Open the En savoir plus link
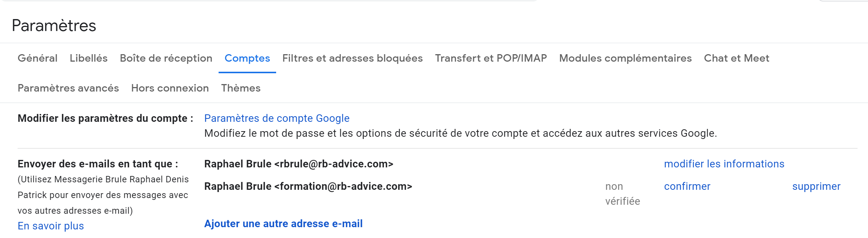The width and height of the screenshot is (868, 238). click(x=51, y=226)
